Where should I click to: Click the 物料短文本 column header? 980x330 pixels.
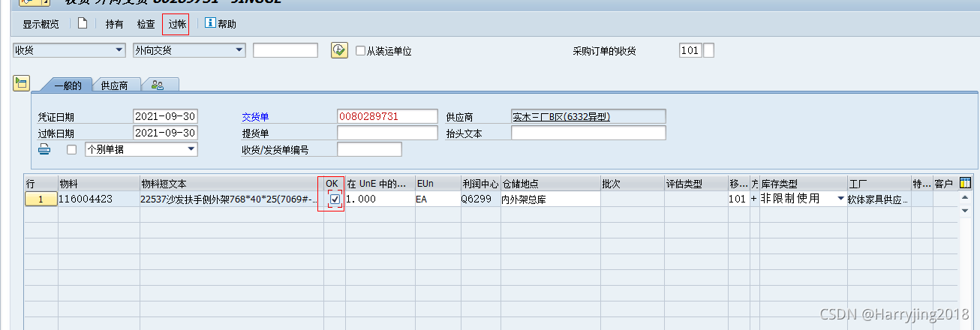coord(231,184)
